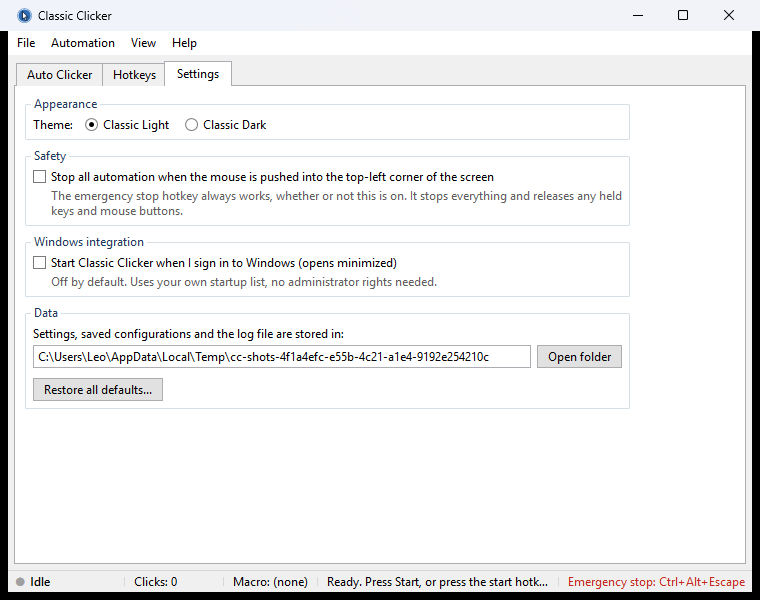The height and width of the screenshot is (600, 760).
Task: Click the Clicks: 0 status bar entry
Action: [156, 582]
